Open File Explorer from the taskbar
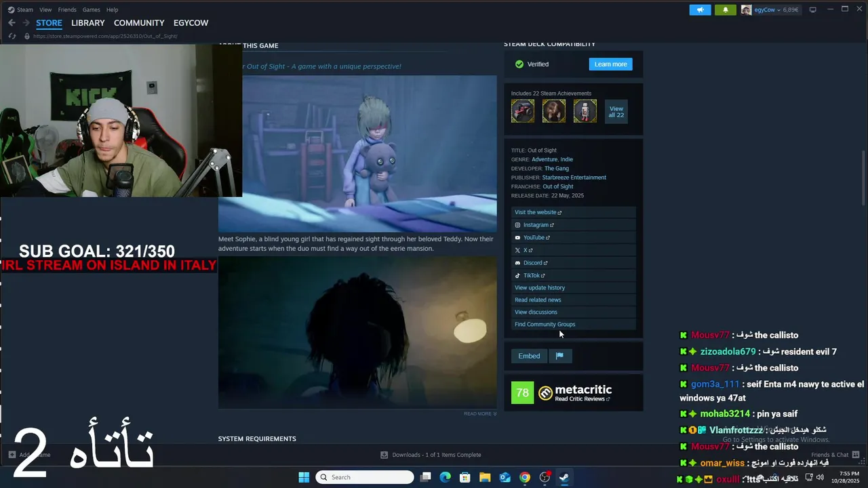The width and height of the screenshot is (868, 488). tap(485, 477)
